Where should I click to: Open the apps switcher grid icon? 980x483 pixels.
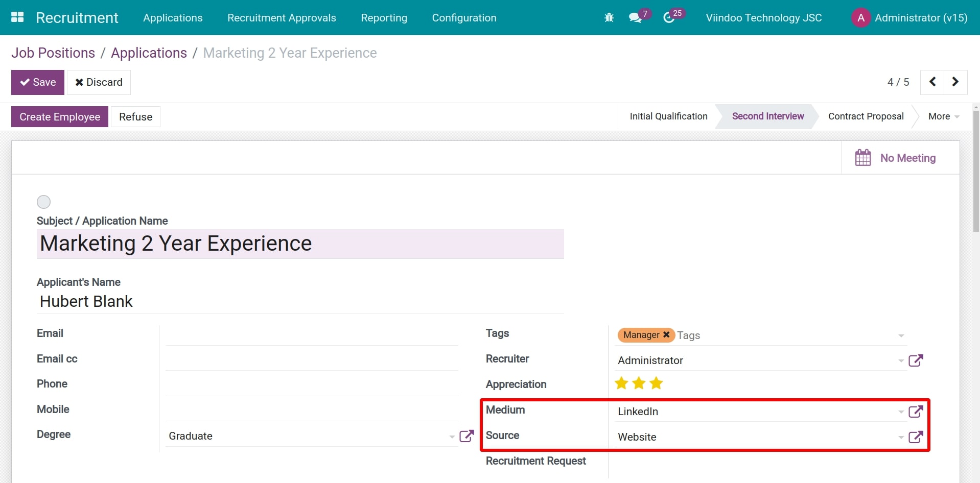click(x=17, y=17)
